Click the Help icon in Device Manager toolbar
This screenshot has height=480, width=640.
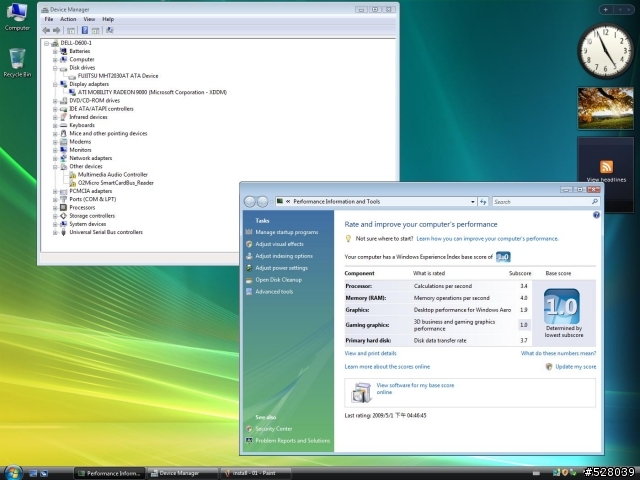tap(84, 30)
